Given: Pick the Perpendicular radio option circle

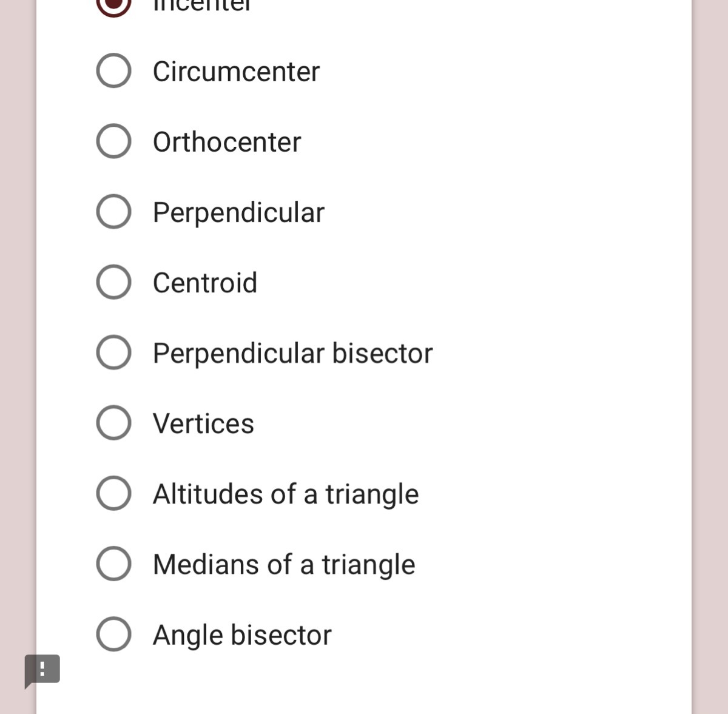Looking at the screenshot, I should pos(113,212).
